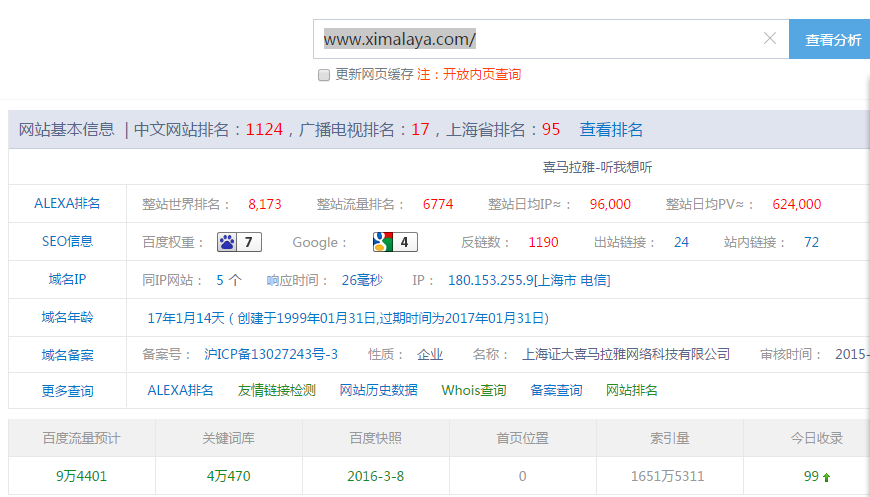The width and height of the screenshot is (870, 497).
Task: Click the daily IP value 96,000
Action: coord(610,205)
